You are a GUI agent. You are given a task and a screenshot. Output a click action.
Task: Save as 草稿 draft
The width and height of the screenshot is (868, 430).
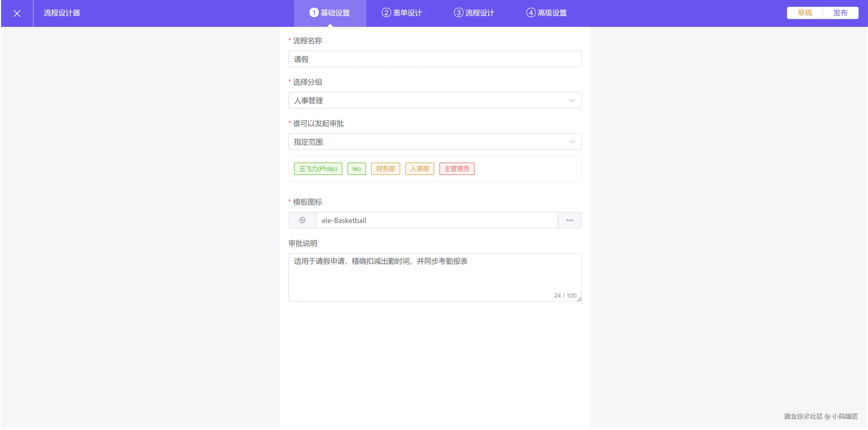click(804, 13)
